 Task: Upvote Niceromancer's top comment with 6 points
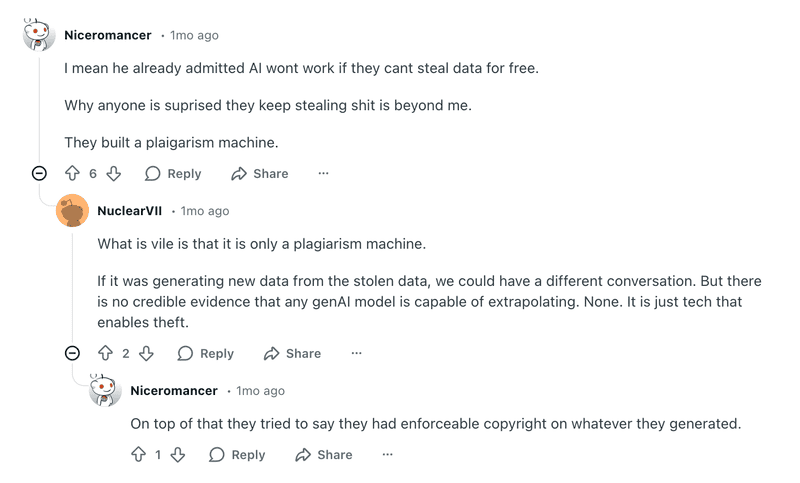[x=72, y=173]
